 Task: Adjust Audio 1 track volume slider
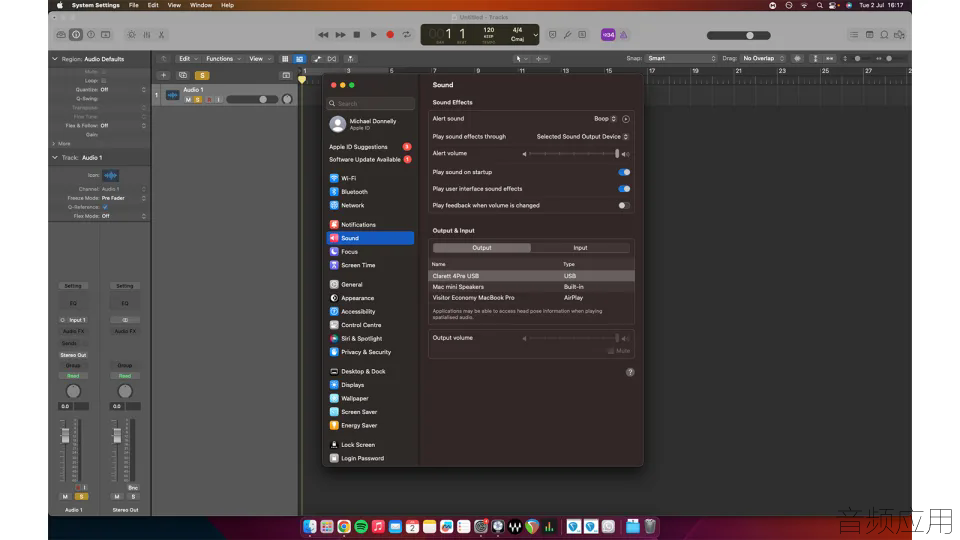pos(252,99)
